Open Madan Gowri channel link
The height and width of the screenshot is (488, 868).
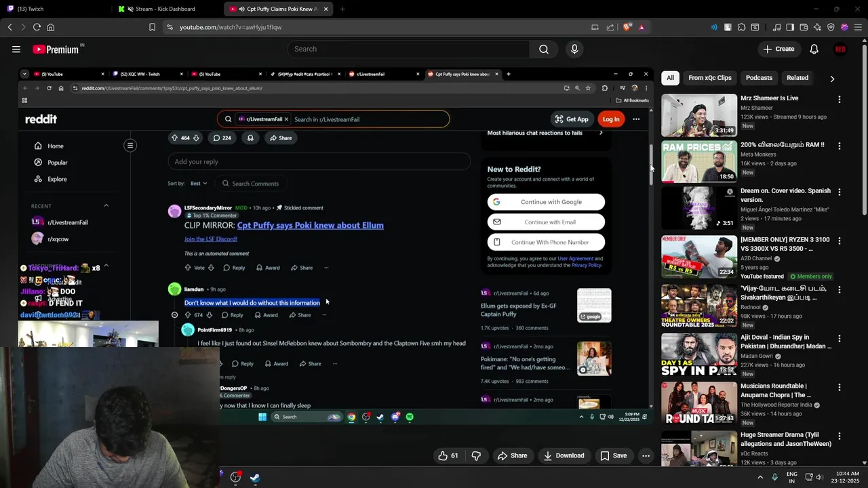pos(757,356)
